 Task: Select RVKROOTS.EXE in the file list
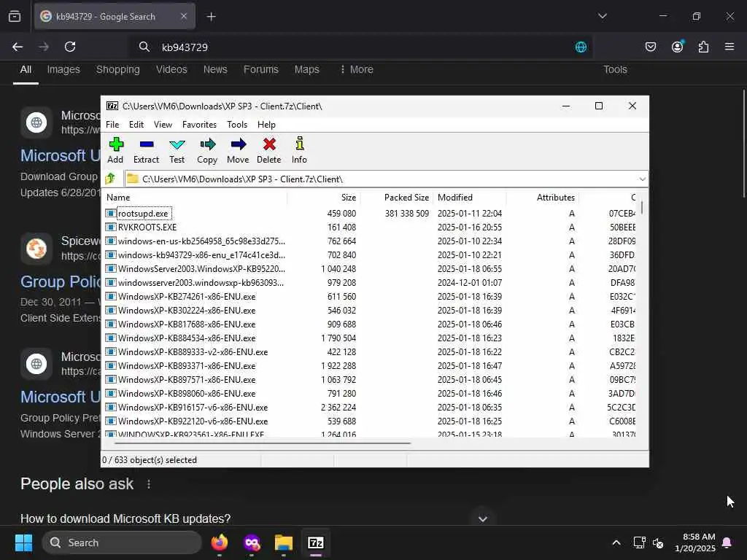[x=147, y=227]
